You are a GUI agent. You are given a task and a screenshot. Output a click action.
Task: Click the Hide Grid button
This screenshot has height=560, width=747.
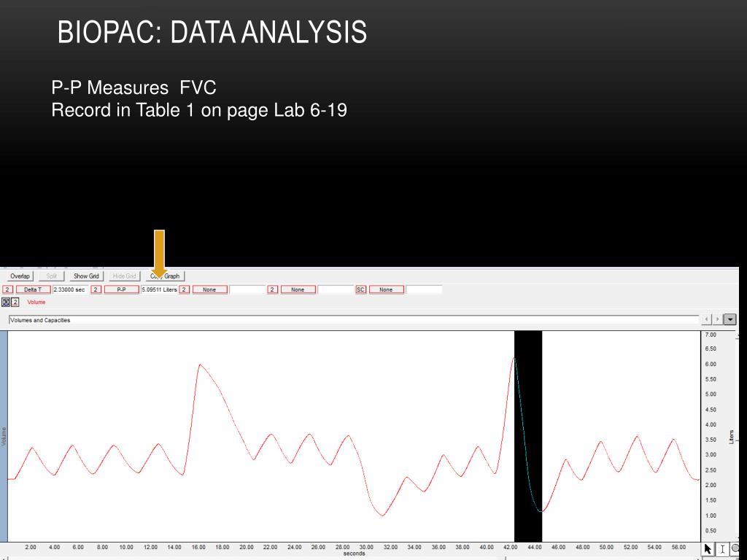tap(124, 276)
